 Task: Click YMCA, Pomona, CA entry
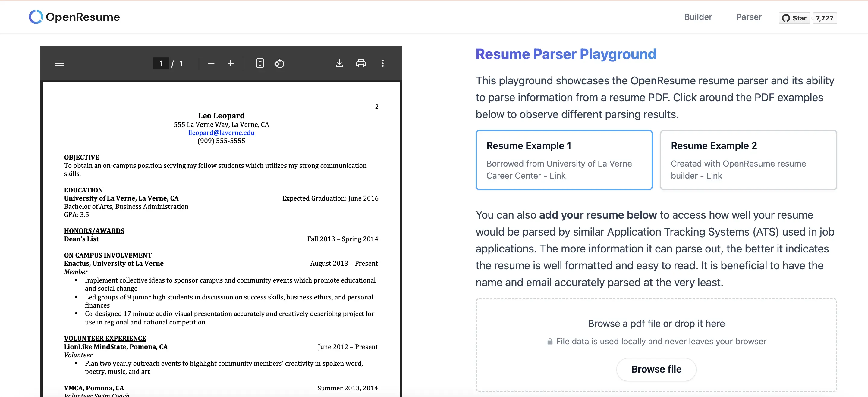pyautogui.click(x=94, y=388)
